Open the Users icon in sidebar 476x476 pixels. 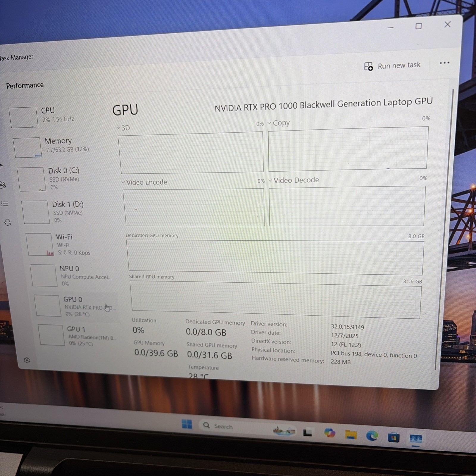[x=3, y=185]
